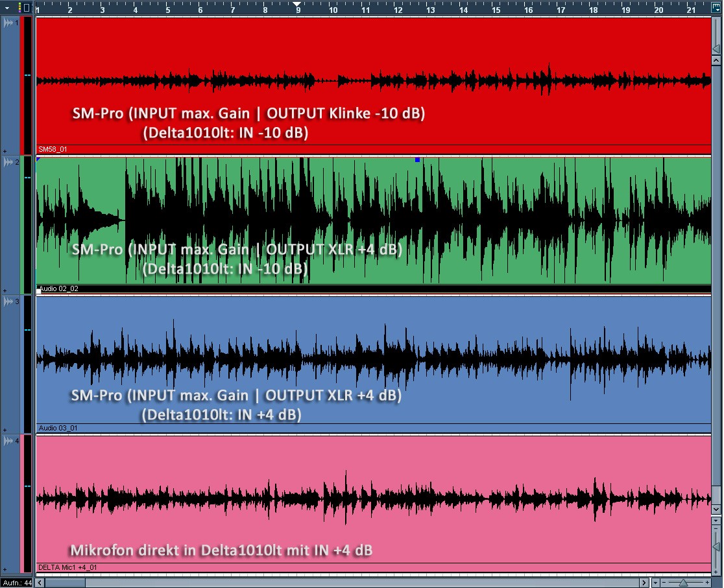Click bar 5 on the ruler
Image resolution: width=724 pixels, height=588 pixels.
tap(167, 10)
